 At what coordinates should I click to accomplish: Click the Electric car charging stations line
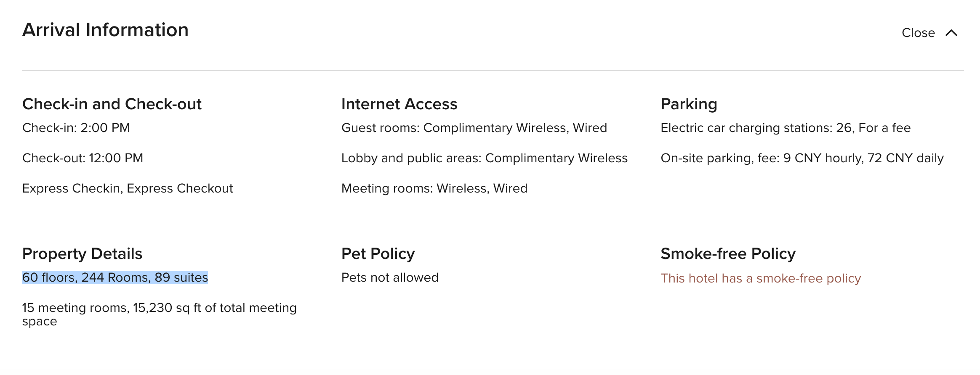coord(786,128)
